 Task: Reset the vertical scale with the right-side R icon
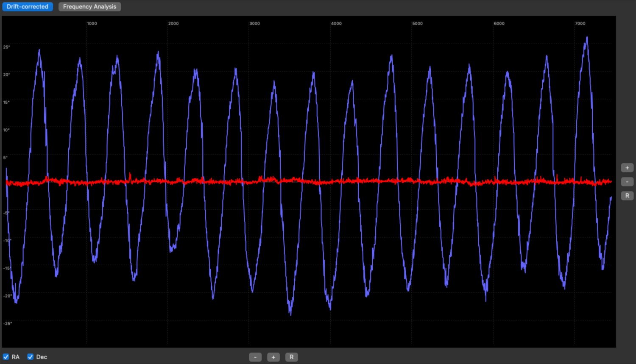pos(627,195)
